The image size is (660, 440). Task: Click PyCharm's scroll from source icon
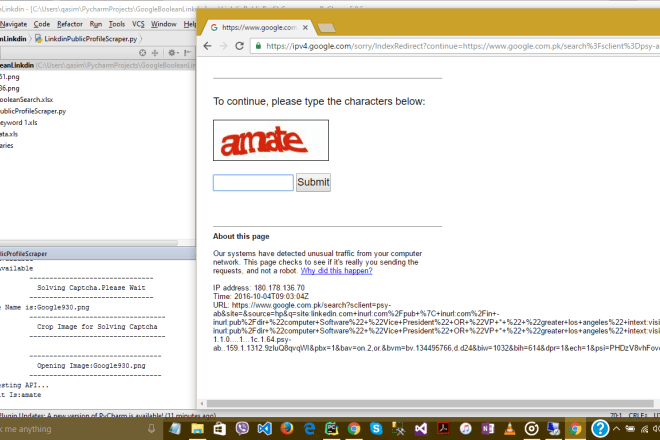pyautogui.click(x=143, y=53)
